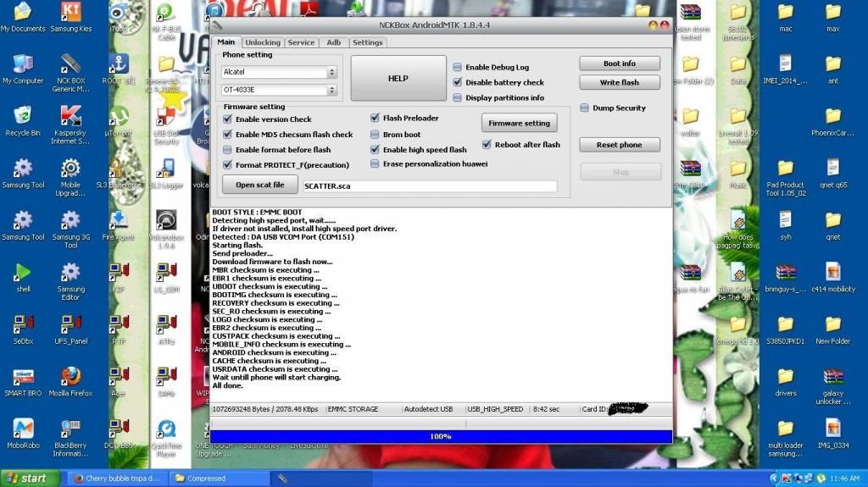
Task: Open the UFS_Panel desktop shortcut
Action: 70,326
